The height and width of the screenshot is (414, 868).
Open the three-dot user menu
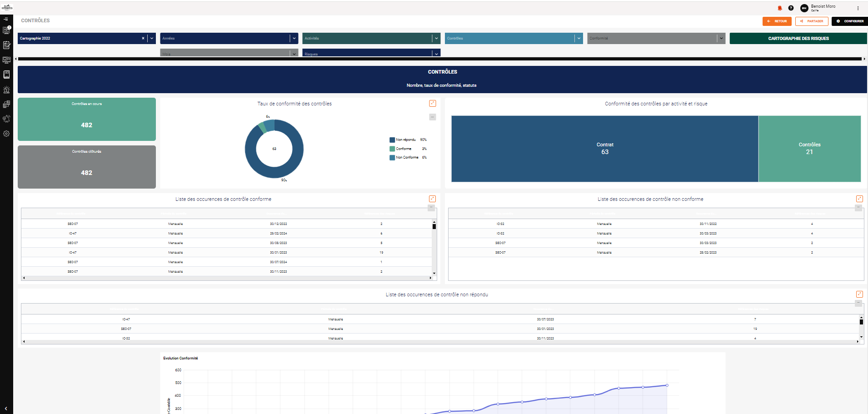click(x=858, y=8)
